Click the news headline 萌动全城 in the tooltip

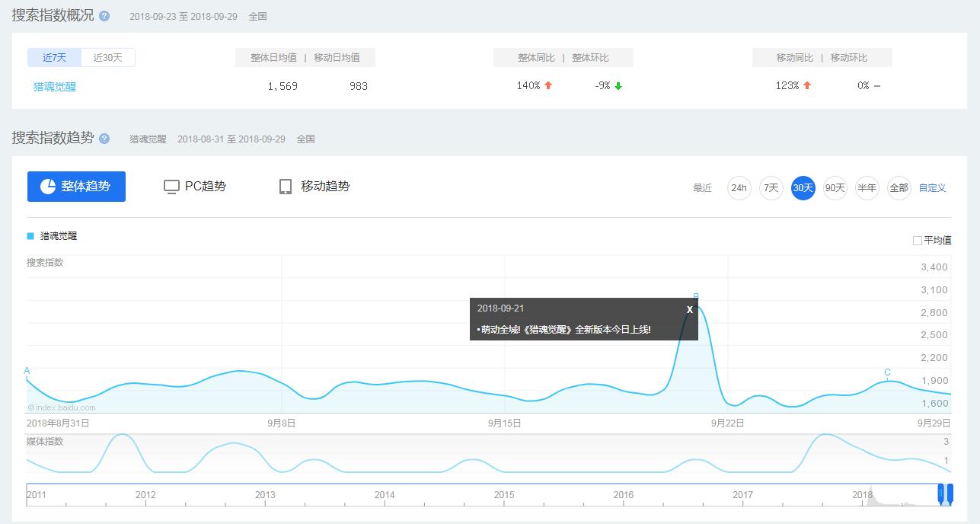[x=566, y=330]
